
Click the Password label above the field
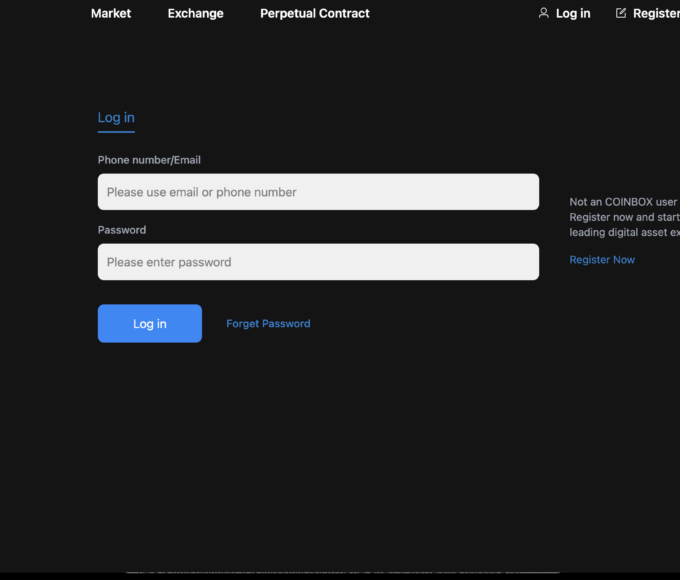(122, 230)
